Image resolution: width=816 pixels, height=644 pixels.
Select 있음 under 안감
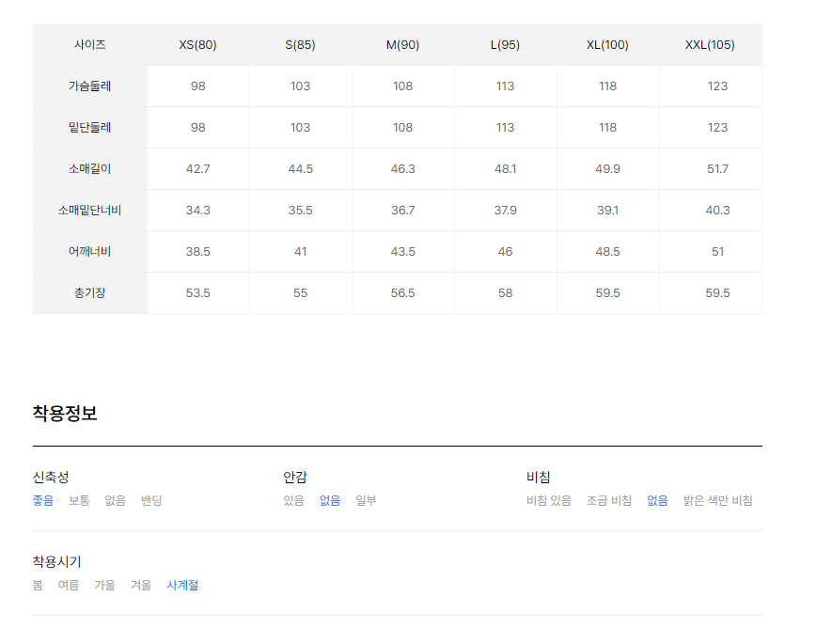pos(293,500)
